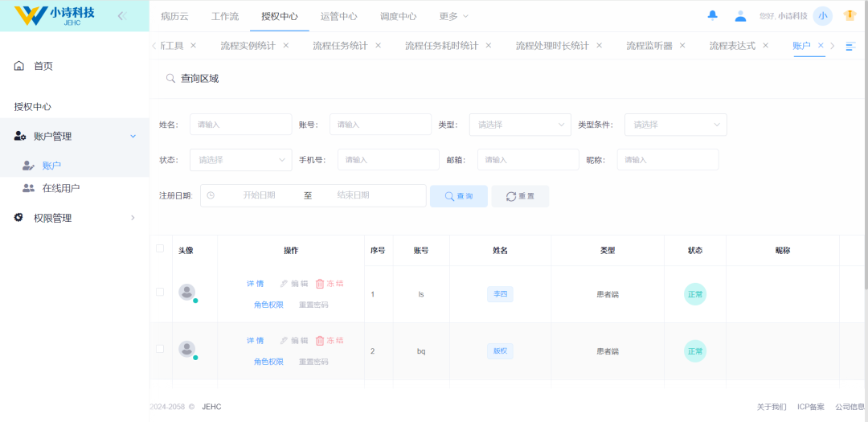Click the round 小 avatar badge
This screenshot has height=422, width=868.
point(823,16)
